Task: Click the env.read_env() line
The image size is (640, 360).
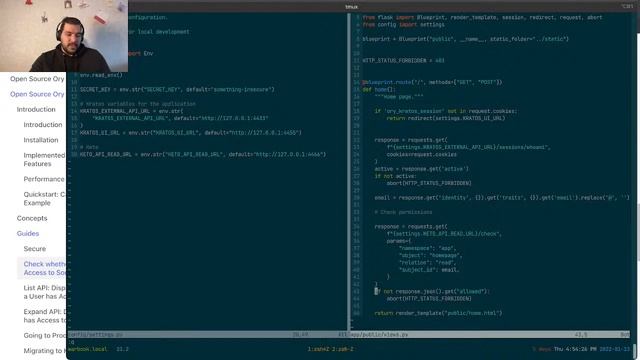Action: click(101, 75)
